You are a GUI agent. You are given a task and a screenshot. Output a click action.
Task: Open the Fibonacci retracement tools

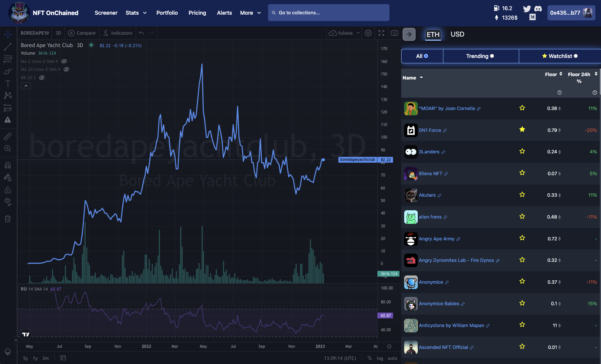(x=8, y=59)
